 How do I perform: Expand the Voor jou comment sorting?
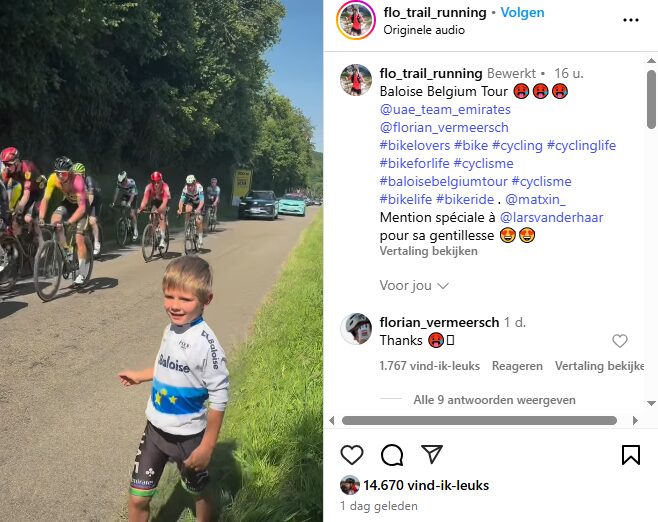click(x=414, y=285)
